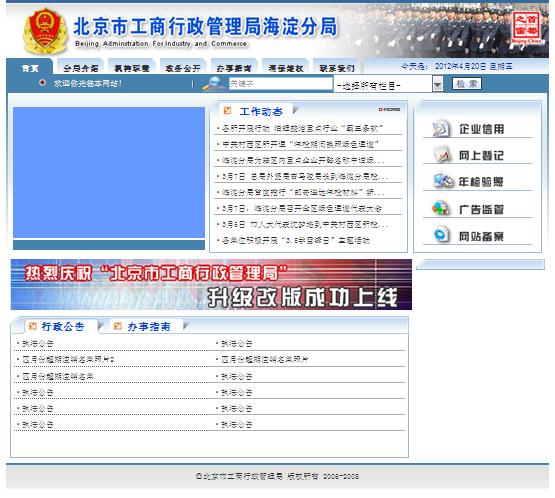Click the date text 2012年4月20日 星期五
This screenshot has width=555, height=498.
(x=473, y=66)
